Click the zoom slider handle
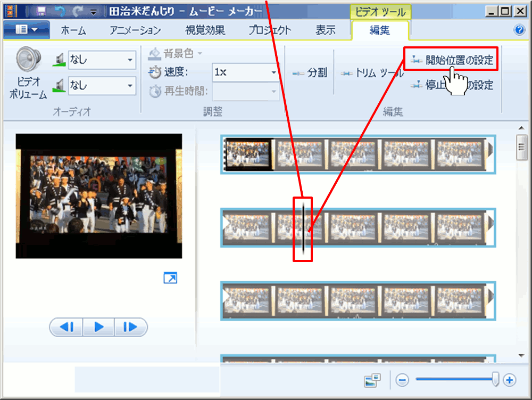The image size is (532, 400). (496, 379)
